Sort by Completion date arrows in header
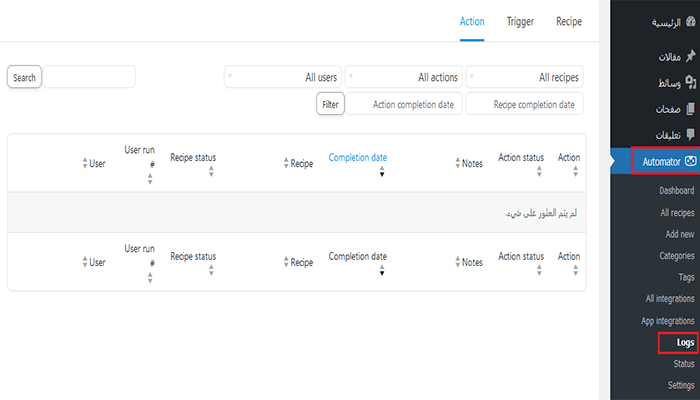Viewport: 700px width, 400px height. tap(382, 171)
